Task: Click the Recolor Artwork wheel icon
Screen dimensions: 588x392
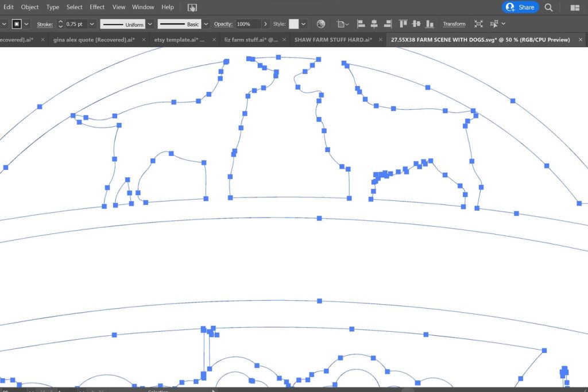Action: click(x=321, y=24)
